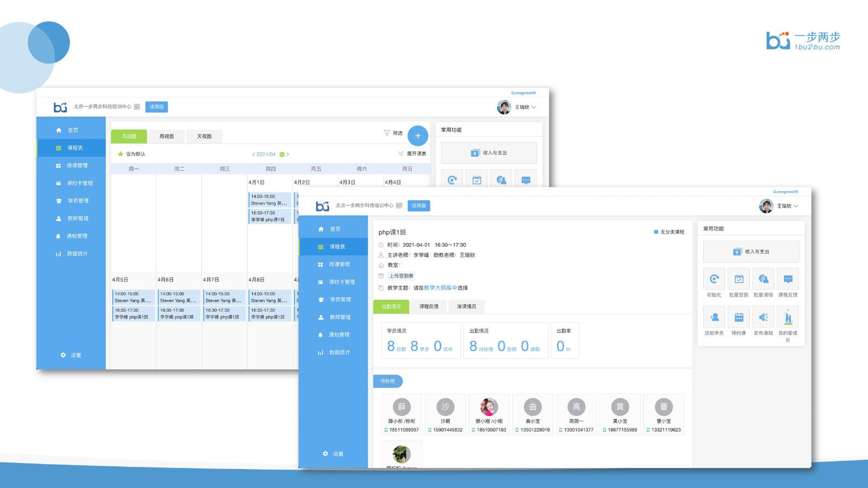Open 排课管理 in back window sidebar
The image size is (868, 488).
pyautogui.click(x=71, y=165)
